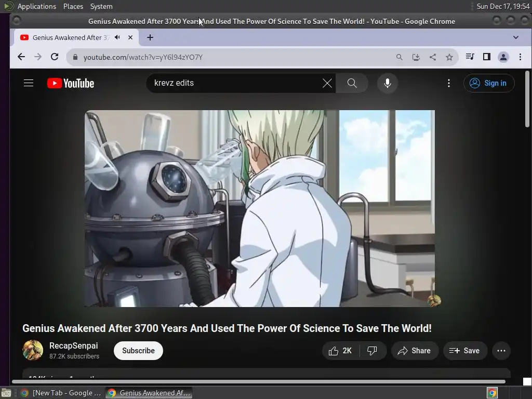Screen dimensions: 532x399
Task: Bookmark this page with the star icon
Action: coord(449,57)
